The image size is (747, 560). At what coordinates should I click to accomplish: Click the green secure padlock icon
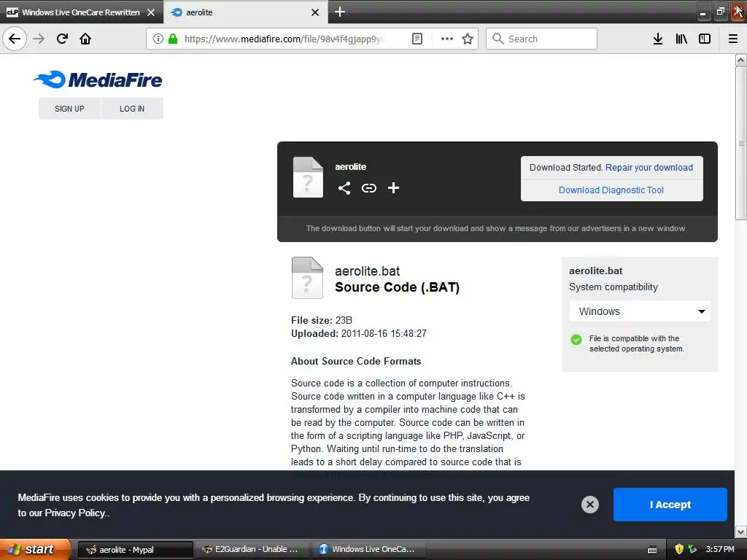[173, 39]
